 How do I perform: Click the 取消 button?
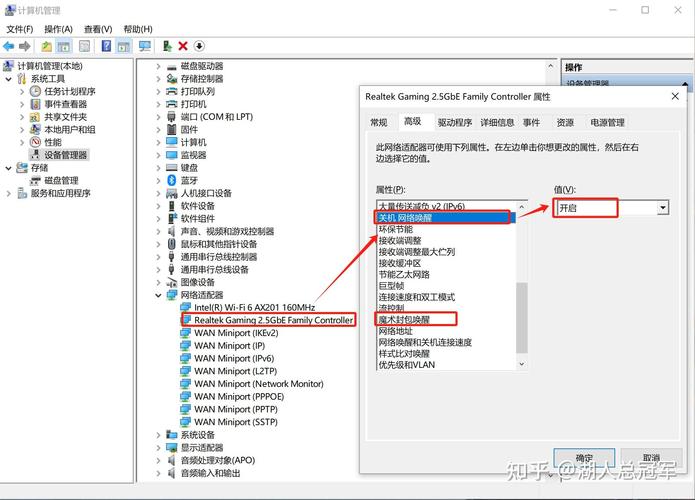[x=651, y=457]
